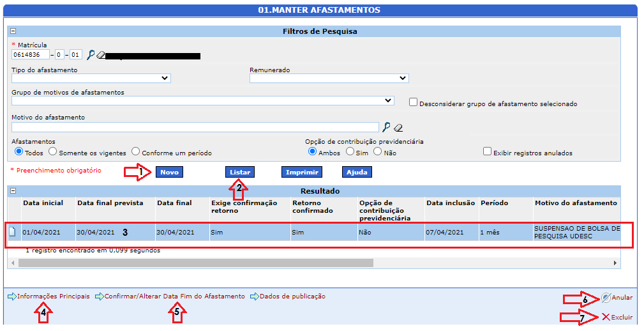Click the Matrícula eraser clear icon
The width and height of the screenshot is (644, 331).
[100, 55]
